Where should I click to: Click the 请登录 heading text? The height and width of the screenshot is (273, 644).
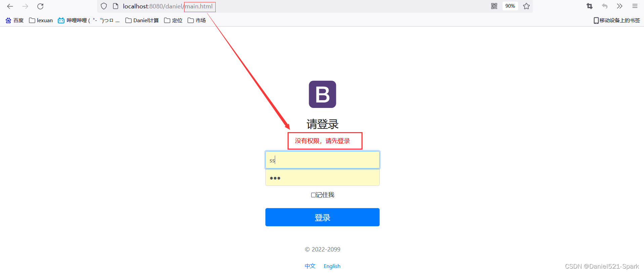[323, 124]
